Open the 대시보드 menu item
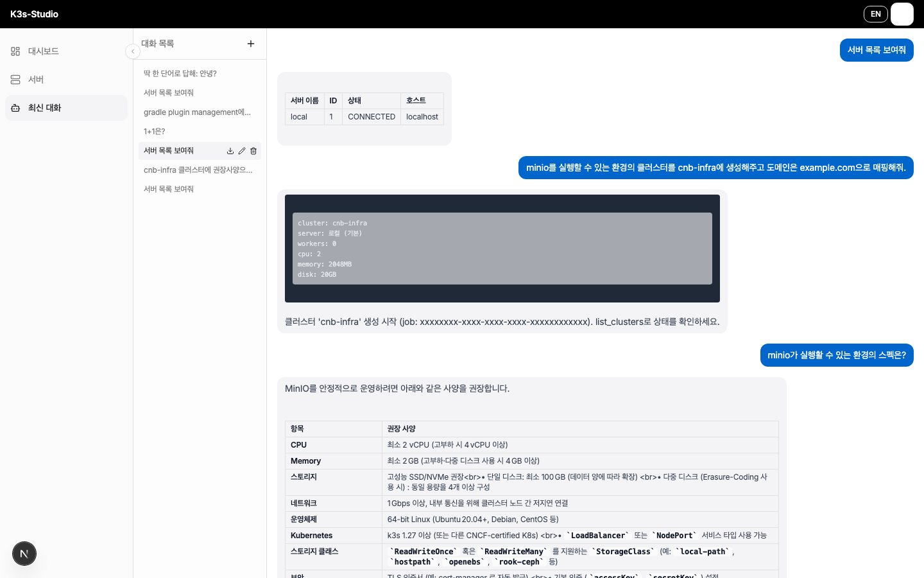The width and height of the screenshot is (924, 578). tap(67, 51)
